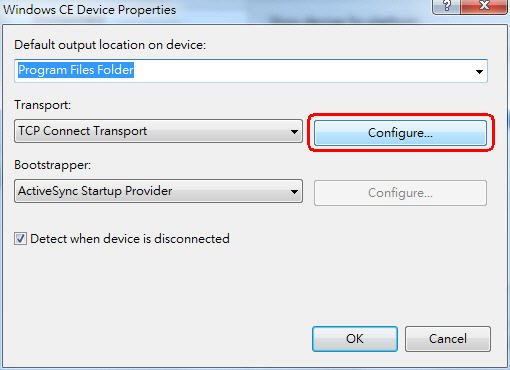
Task: Close the Windows CE Device Properties dialog
Action: pos(484,6)
